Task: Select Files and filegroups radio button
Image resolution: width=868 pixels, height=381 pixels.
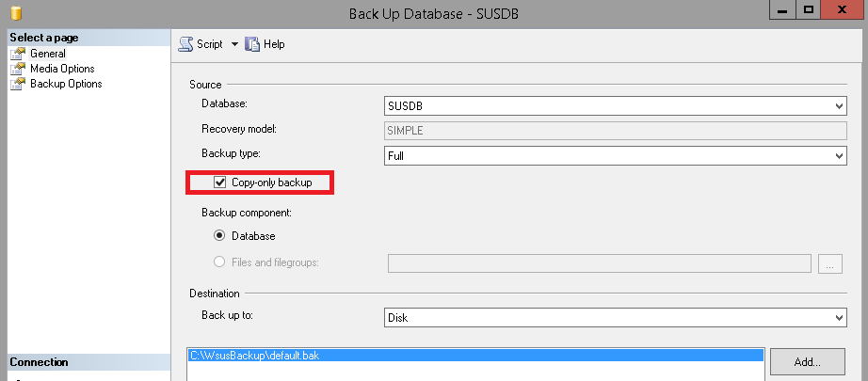Action: pyautogui.click(x=219, y=262)
